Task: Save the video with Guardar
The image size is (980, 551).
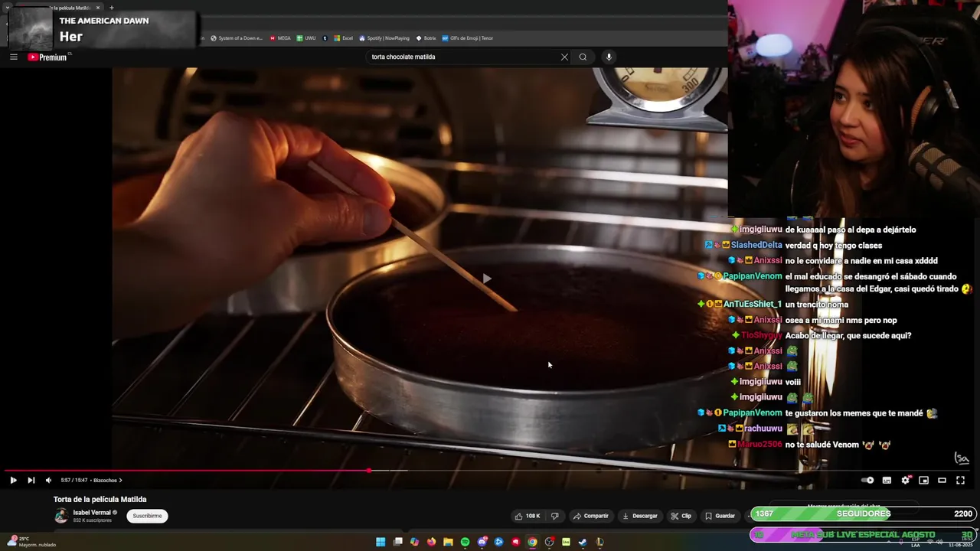Action: [720, 516]
